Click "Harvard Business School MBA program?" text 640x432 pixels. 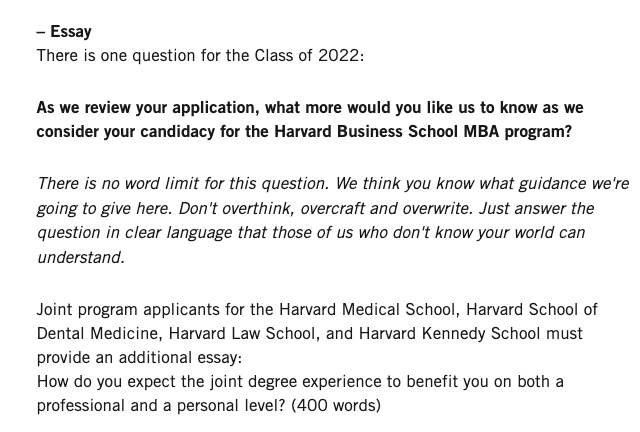423,131
